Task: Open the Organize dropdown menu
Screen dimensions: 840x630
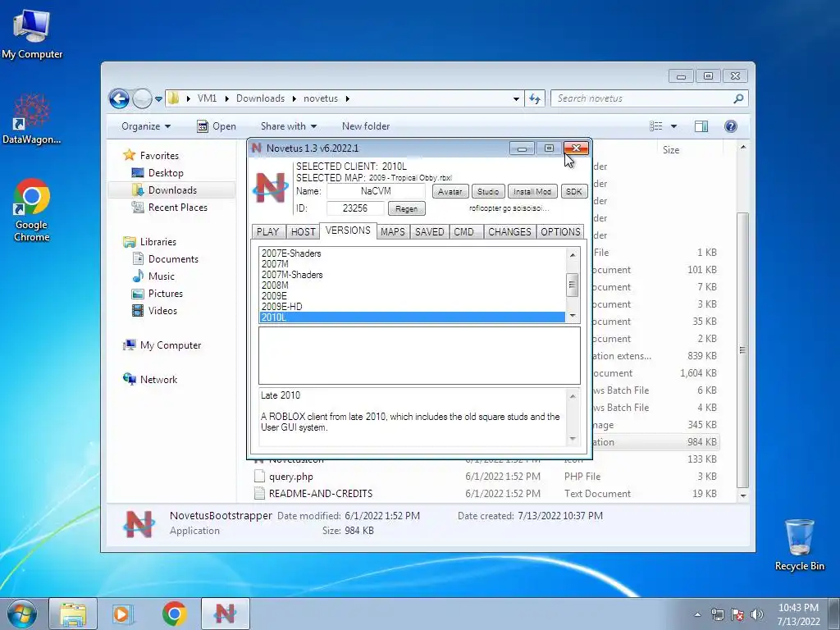Action: [x=146, y=126]
